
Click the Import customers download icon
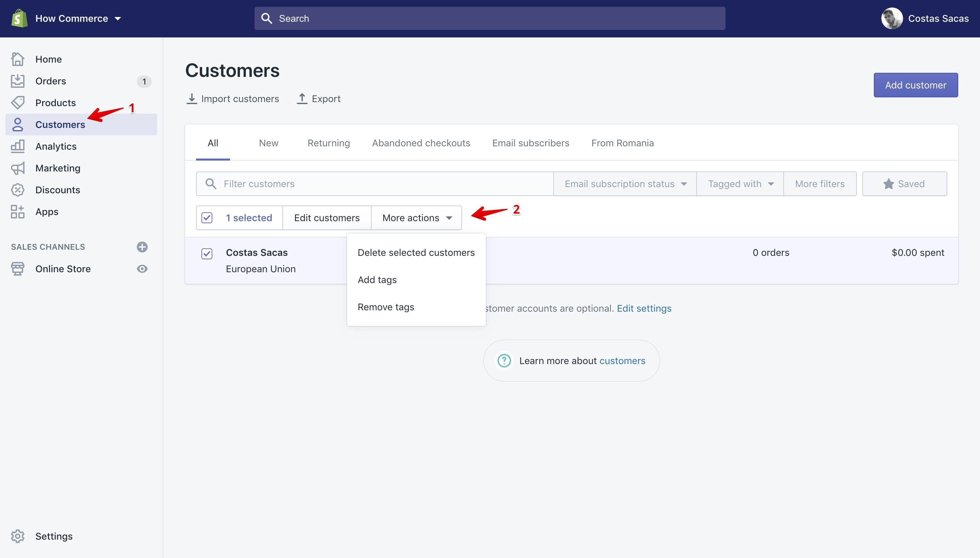192,99
